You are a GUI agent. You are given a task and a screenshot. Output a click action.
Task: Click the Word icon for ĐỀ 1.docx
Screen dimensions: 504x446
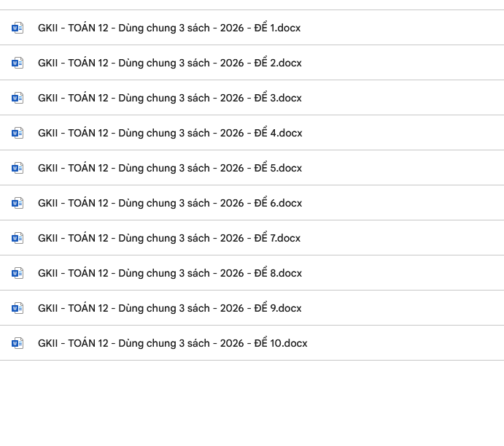coord(18,28)
